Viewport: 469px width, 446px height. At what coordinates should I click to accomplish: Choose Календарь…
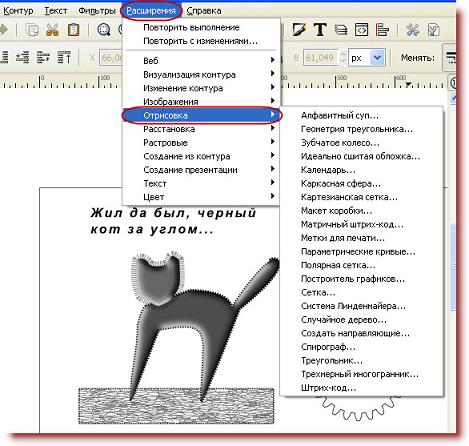tap(362, 170)
